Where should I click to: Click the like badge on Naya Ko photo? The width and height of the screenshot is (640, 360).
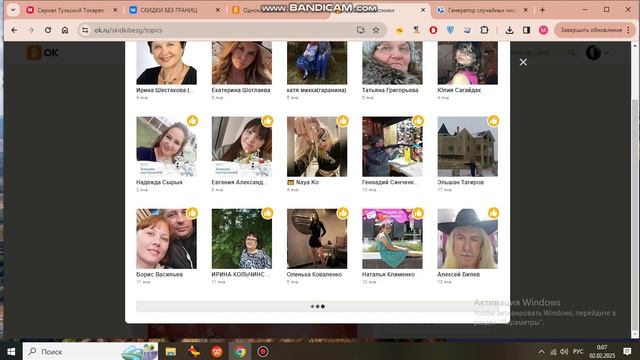[343, 121]
